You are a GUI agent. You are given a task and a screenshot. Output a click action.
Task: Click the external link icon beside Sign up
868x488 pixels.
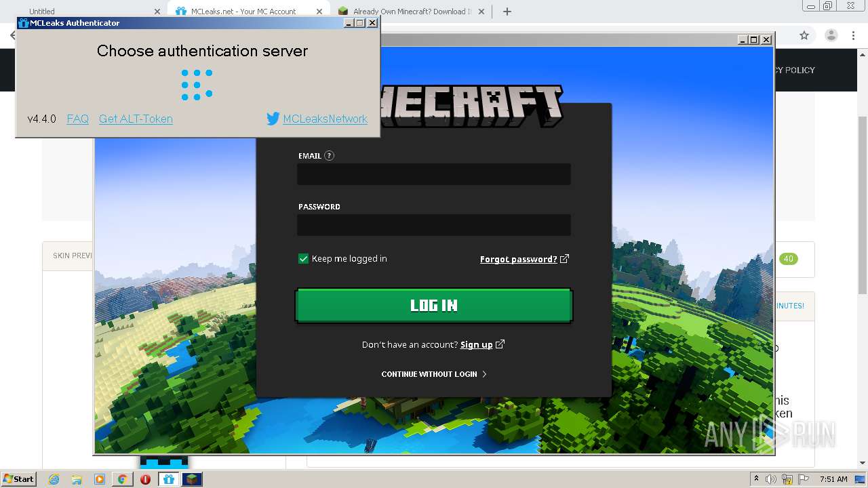tap(500, 344)
